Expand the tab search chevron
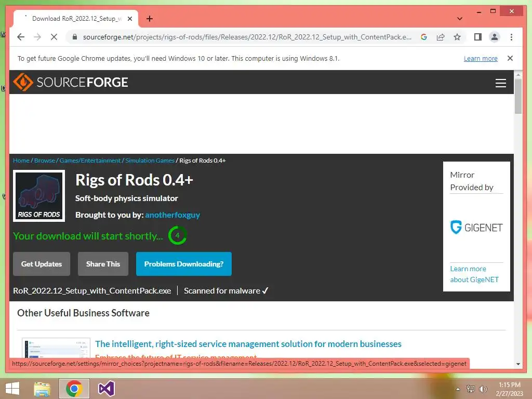The height and width of the screenshot is (399, 532). click(x=459, y=19)
